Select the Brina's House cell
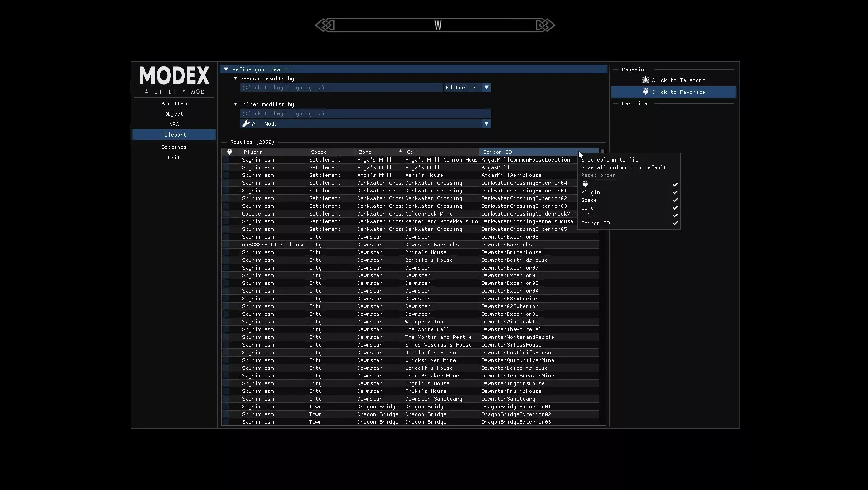 click(x=426, y=252)
